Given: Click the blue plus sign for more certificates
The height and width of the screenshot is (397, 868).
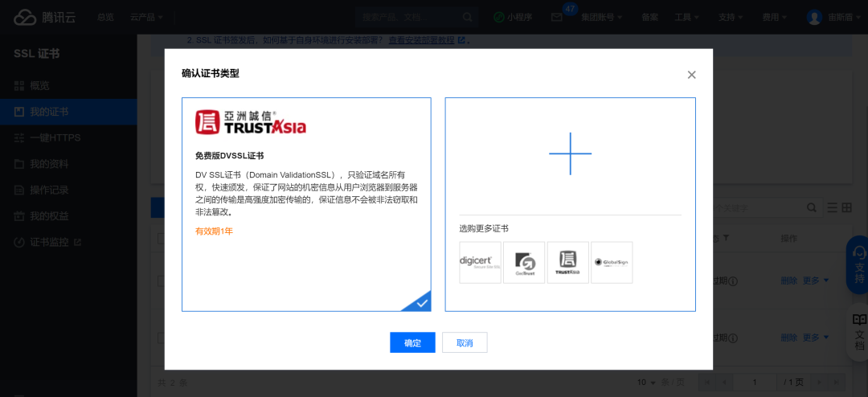Looking at the screenshot, I should [570, 153].
